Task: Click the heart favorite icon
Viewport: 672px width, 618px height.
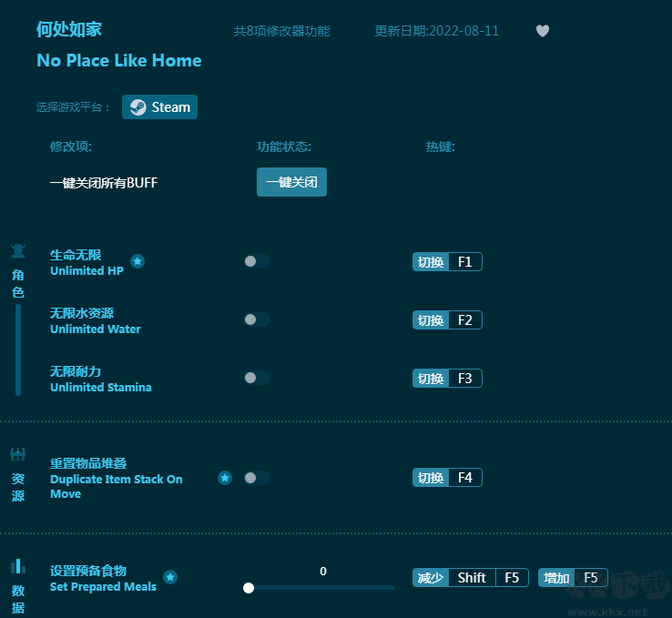Action: click(543, 31)
